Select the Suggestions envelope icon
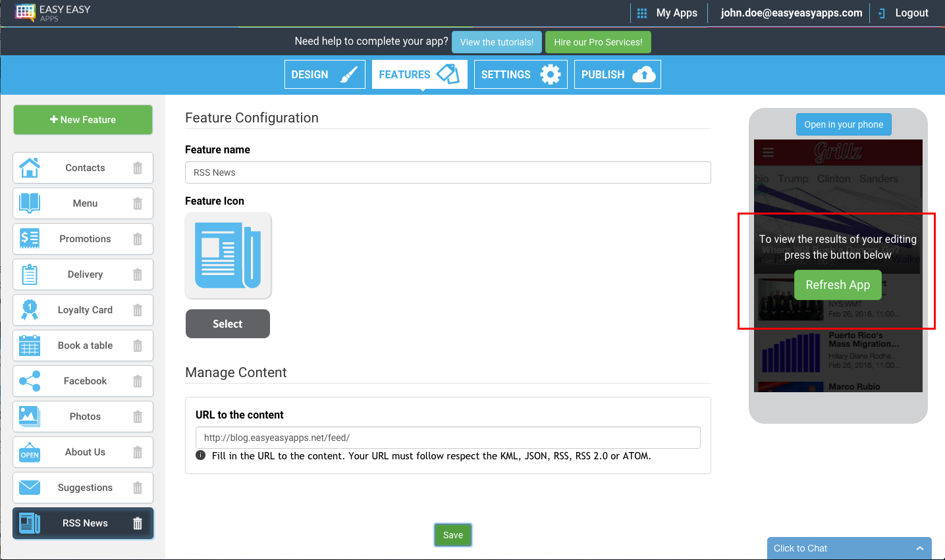This screenshot has height=560, width=945. pyautogui.click(x=29, y=488)
